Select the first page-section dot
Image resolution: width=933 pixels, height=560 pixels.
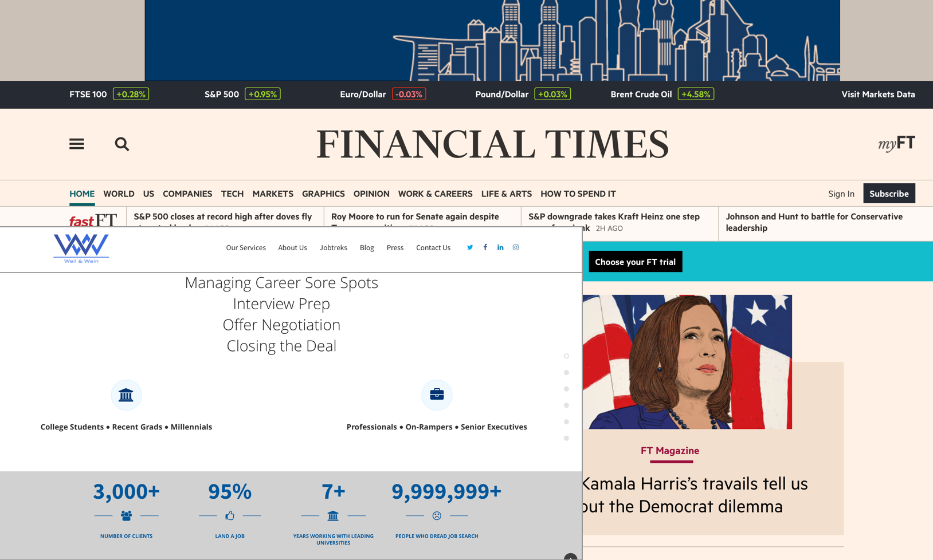pyautogui.click(x=566, y=356)
